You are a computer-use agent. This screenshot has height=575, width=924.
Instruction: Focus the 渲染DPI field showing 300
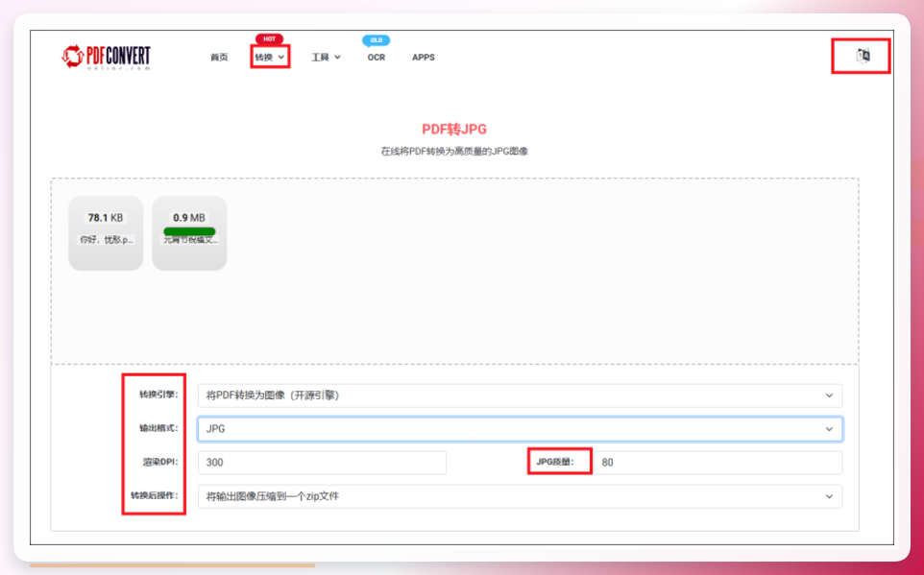[322, 463]
